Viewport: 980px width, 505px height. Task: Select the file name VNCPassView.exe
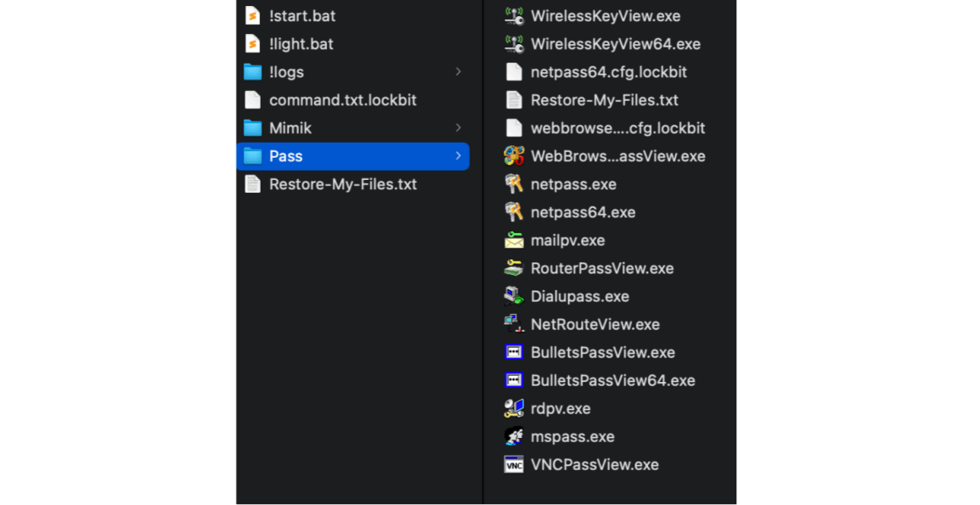pos(595,464)
